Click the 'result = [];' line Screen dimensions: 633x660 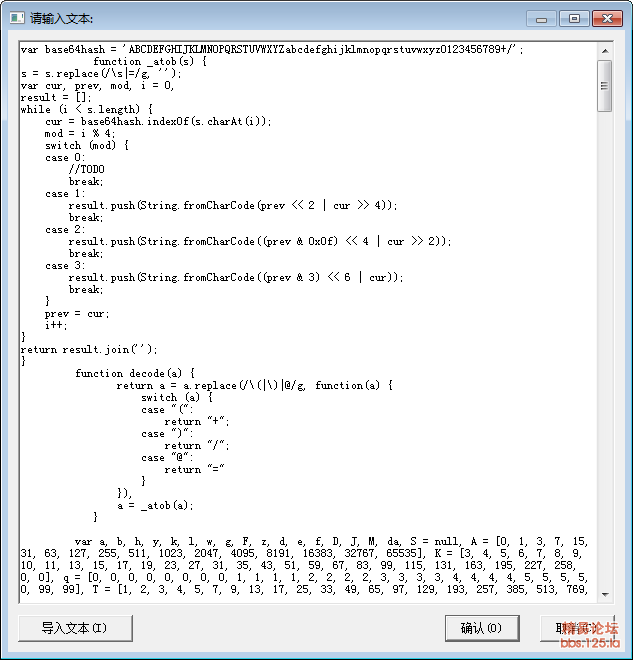pyautogui.click(x=56, y=98)
